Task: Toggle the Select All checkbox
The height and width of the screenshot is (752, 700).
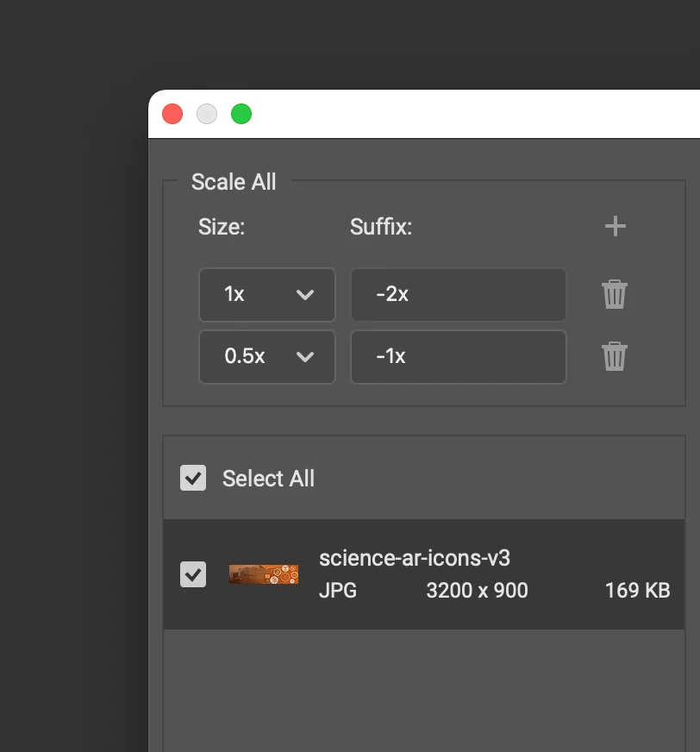Action: pyautogui.click(x=193, y=478)
